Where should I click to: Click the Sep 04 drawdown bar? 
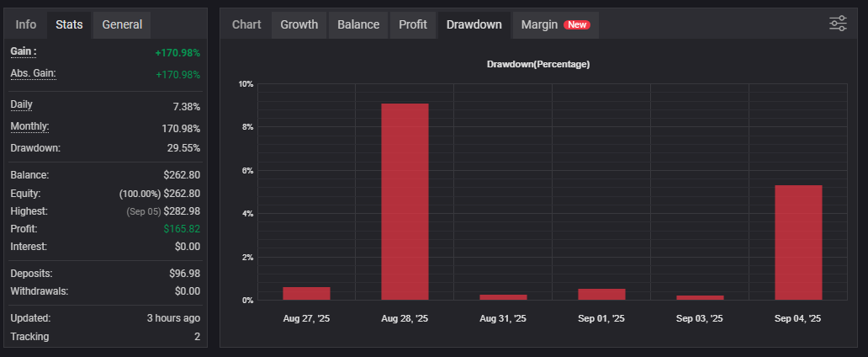[798, 242]
